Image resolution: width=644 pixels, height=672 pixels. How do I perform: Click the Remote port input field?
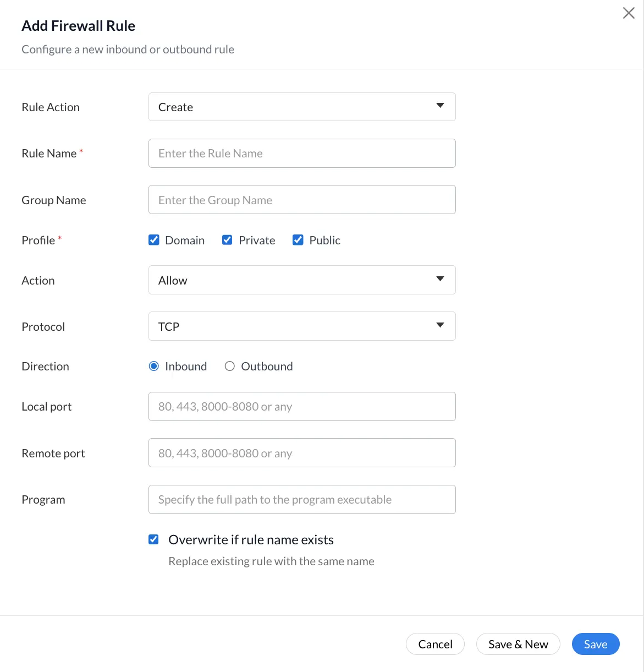(302, 453)
